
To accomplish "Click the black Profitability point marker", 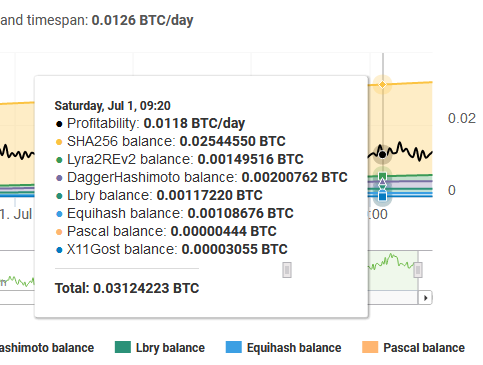I will click(382, 154).
